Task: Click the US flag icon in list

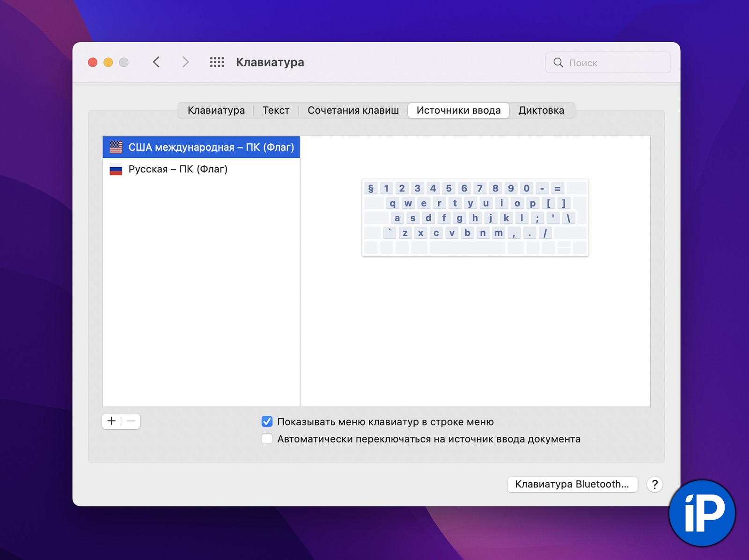Action: (116, 147)
